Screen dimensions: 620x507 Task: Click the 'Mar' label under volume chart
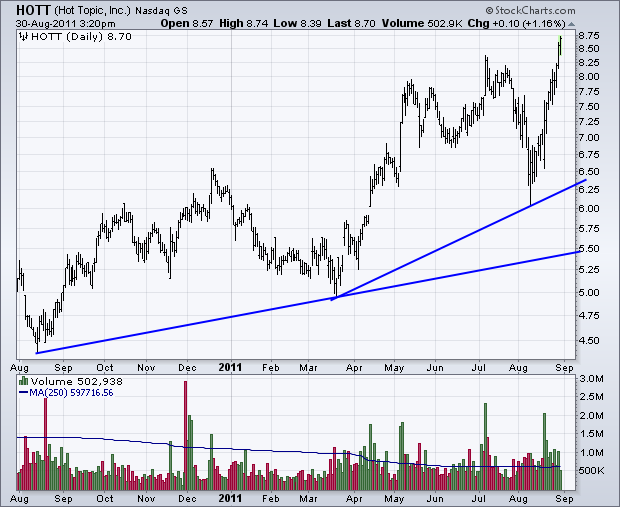point(308,498)
